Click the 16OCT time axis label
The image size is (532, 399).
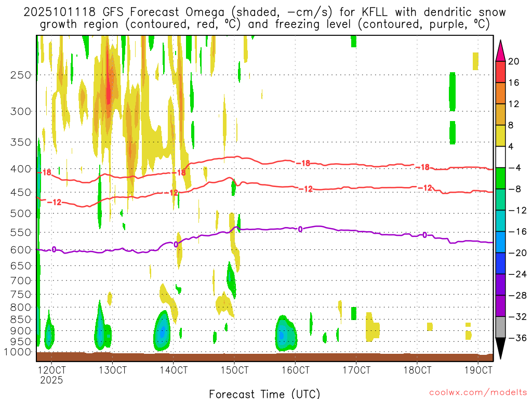296,369
